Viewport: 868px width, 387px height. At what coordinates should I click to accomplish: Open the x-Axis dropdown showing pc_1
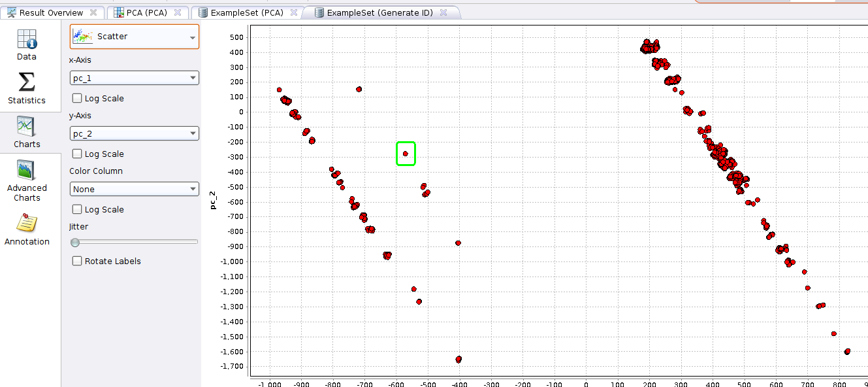click(134, 77)
